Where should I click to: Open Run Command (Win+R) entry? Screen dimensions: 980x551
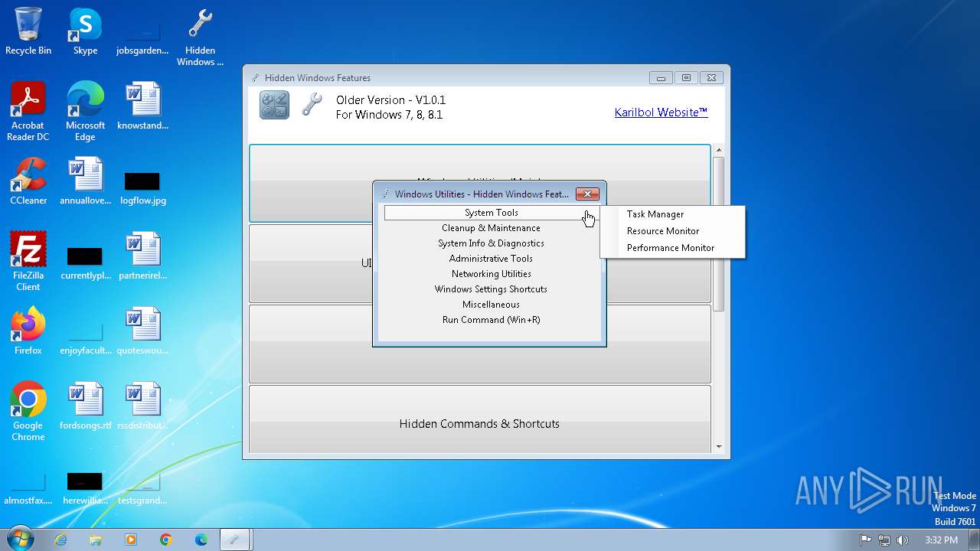(x=491, y=320)
